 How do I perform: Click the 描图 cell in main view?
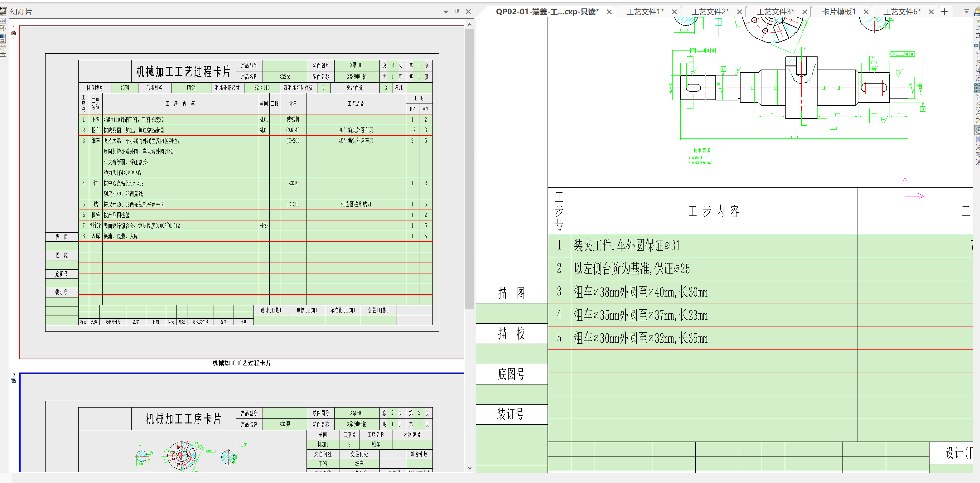512,293
